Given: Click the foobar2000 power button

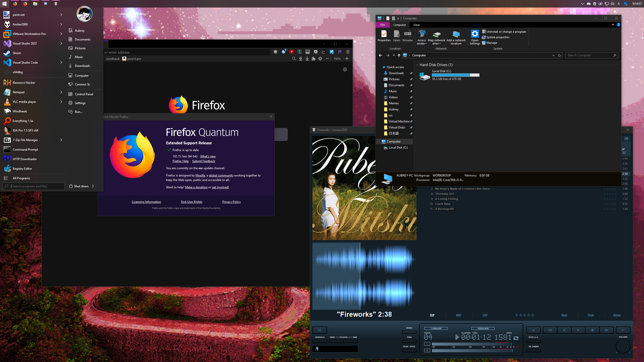Looking at the screenshot, I should 319,330.
